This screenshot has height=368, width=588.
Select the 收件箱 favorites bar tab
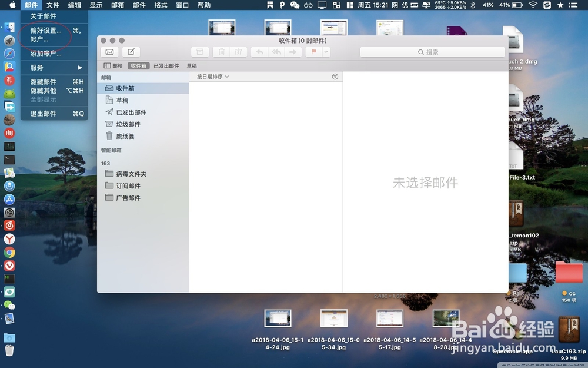(x=138, y=66)
